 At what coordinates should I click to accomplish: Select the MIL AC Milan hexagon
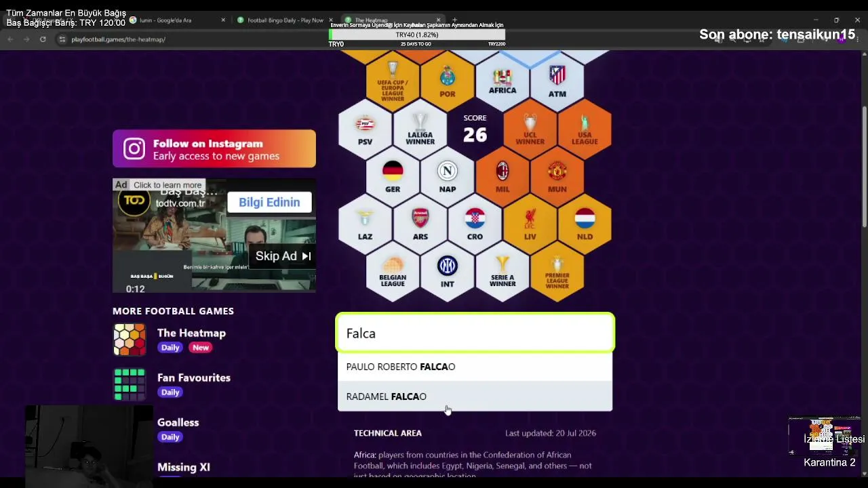coord(502,176)
